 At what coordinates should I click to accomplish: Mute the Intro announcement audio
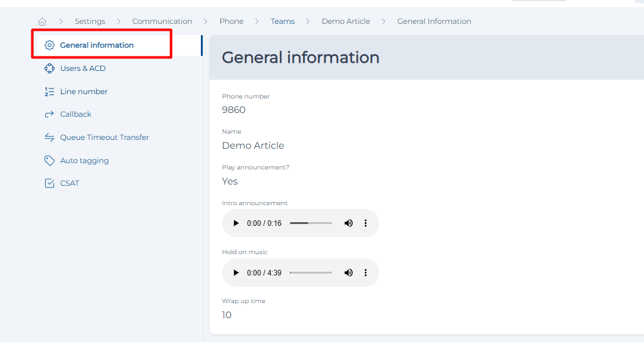(348, 223)
